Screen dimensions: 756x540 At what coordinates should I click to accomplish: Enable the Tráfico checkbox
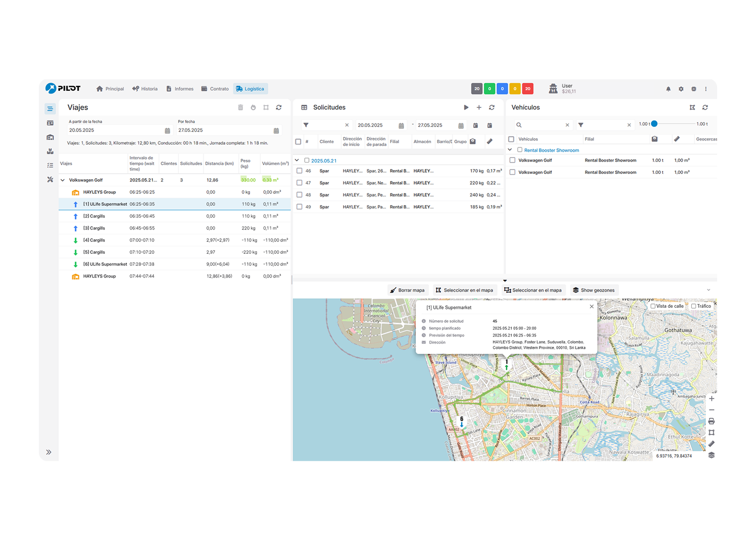693,306
